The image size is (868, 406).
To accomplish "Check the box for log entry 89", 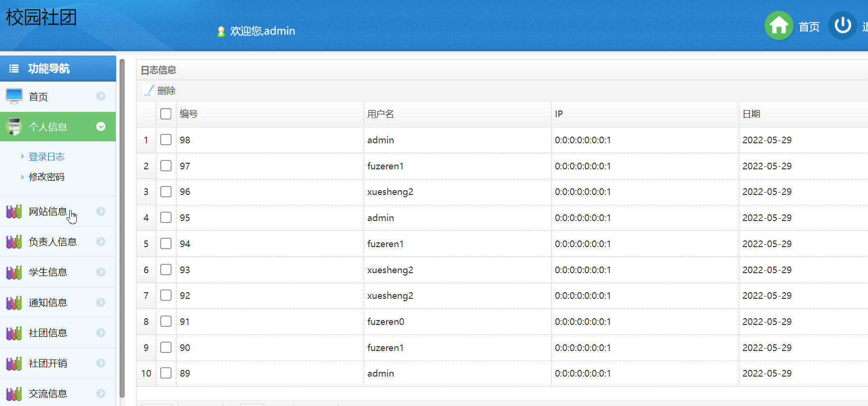I will point(166,373).
